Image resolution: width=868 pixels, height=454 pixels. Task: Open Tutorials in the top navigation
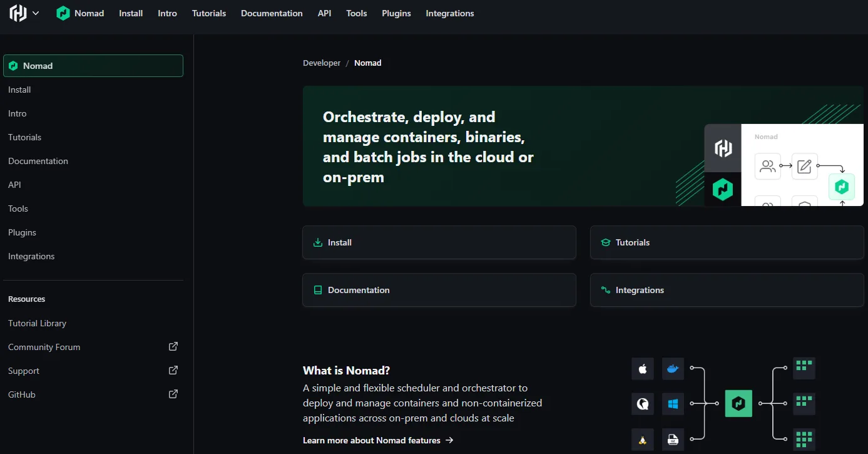coord(209,13)
